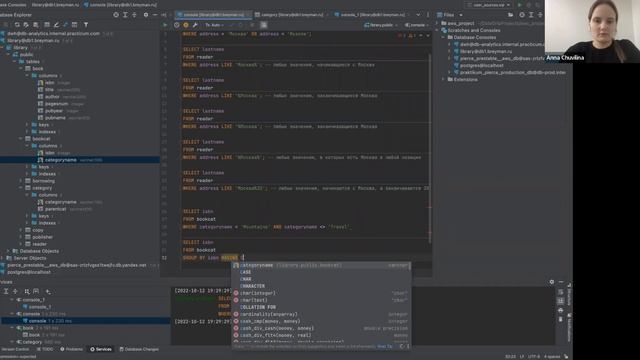Switch to the category editor tab
The image size is (640, 360).
(292, 15)
